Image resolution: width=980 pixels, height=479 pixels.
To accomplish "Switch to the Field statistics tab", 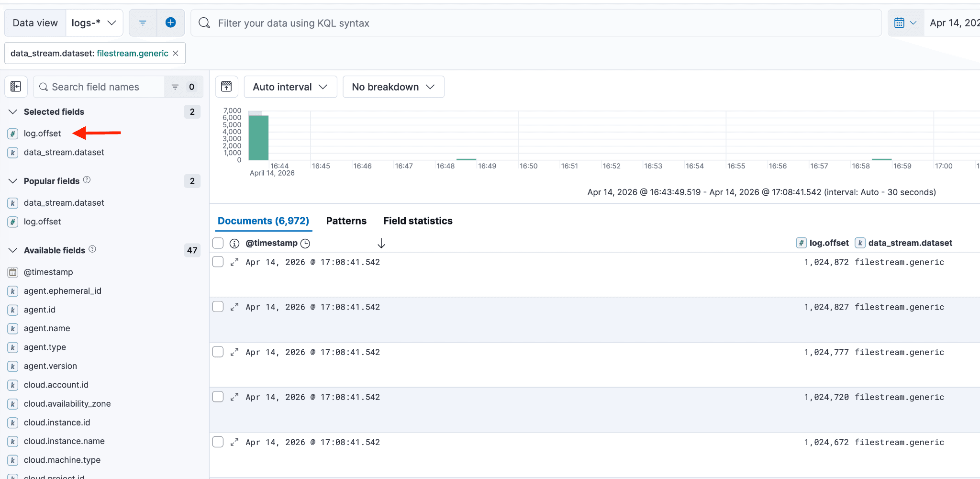I will pos(417,221).
